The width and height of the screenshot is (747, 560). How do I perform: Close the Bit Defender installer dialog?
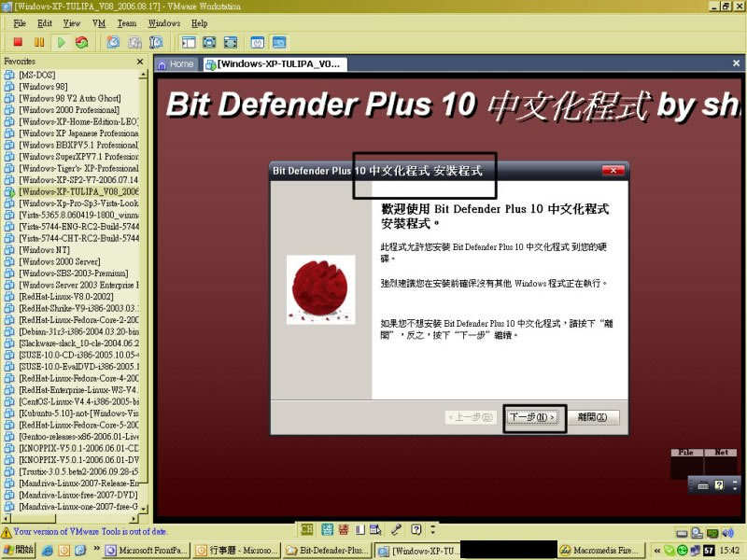click(x=613, y=171)
